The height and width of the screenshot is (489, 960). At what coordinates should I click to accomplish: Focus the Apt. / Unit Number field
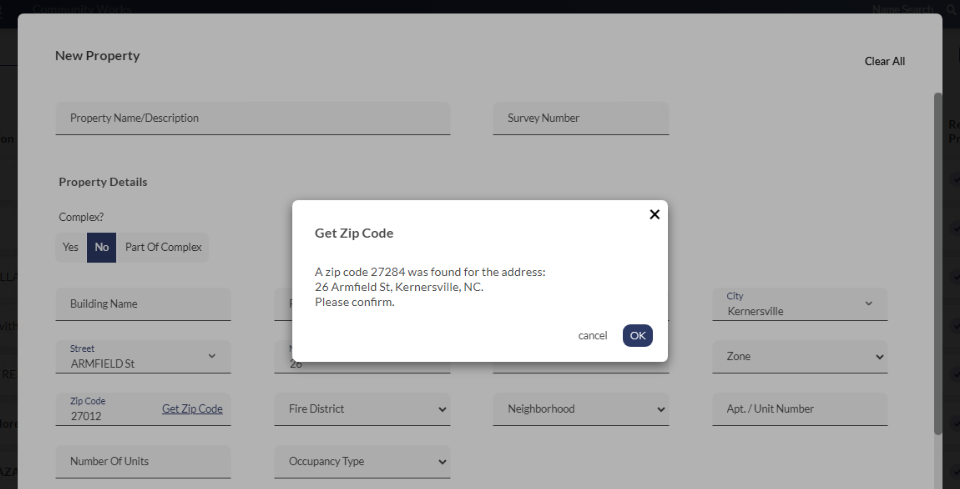coord(799,409)
